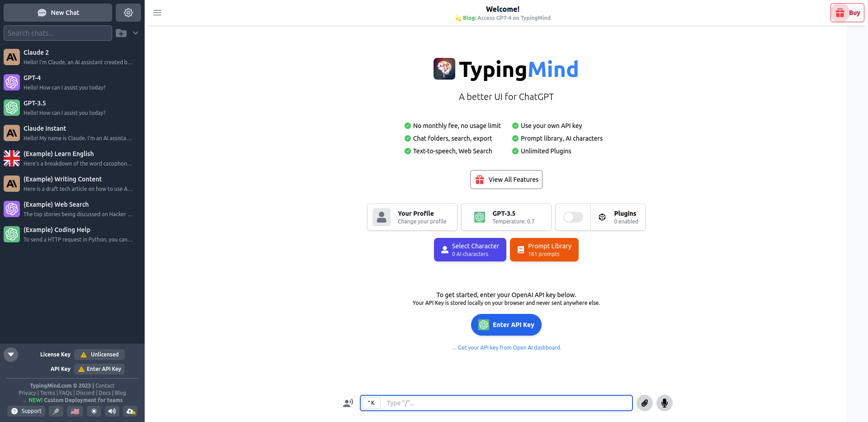Click the text-to-speech avatar icon near input
868x422 pixels.
(348, 403)
